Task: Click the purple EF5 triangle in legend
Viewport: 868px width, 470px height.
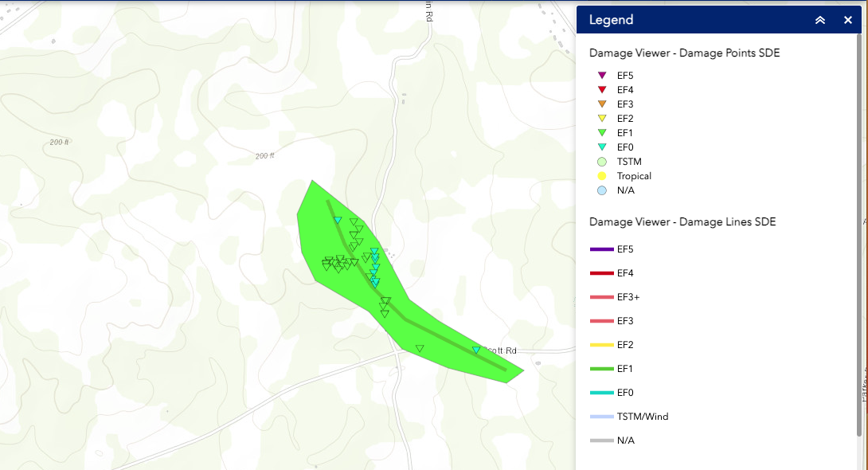Action: click(602, 76)
